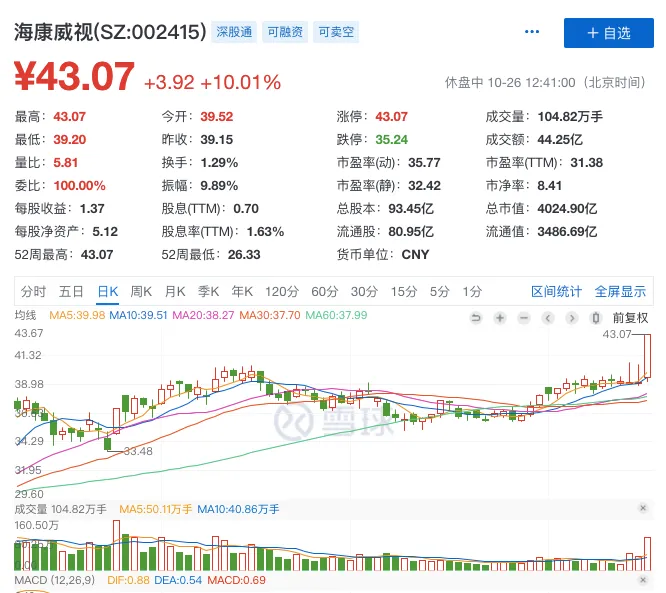Click the volume MA10:40.86万手 label
The image size is (666, 593).
pos(238,509)
